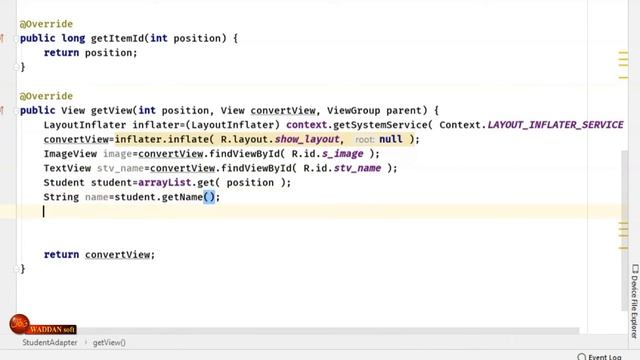Click the 'long' return type keyword
This screenshot has height=360, width=640.
(73, 38)
